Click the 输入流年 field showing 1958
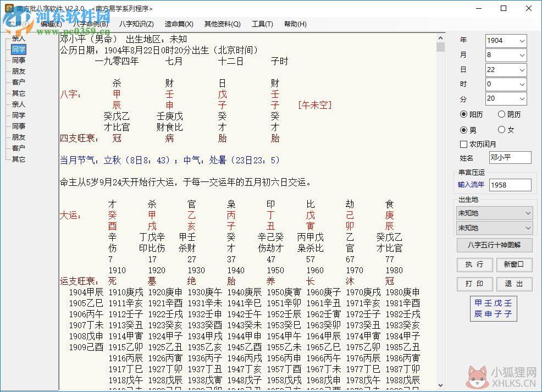 coord(510,185)
